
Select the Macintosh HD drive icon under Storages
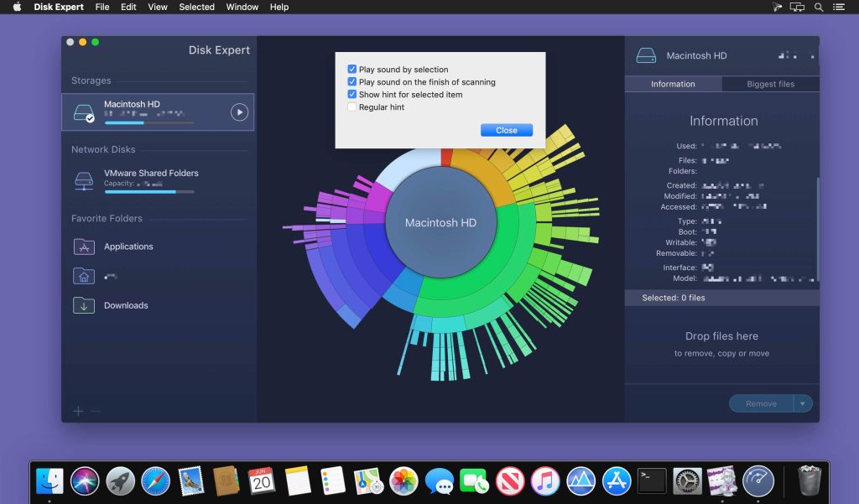84,110
